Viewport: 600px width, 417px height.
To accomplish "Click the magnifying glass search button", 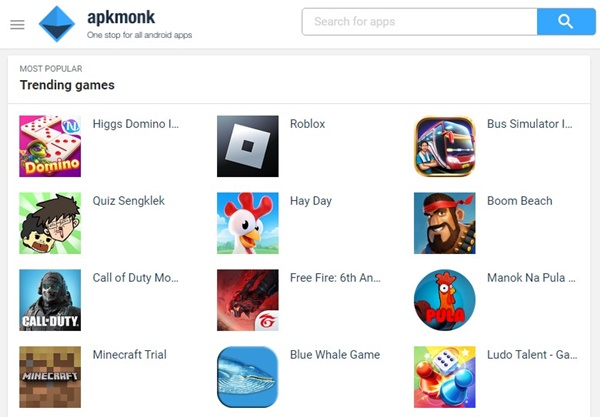I will point(566,22).
